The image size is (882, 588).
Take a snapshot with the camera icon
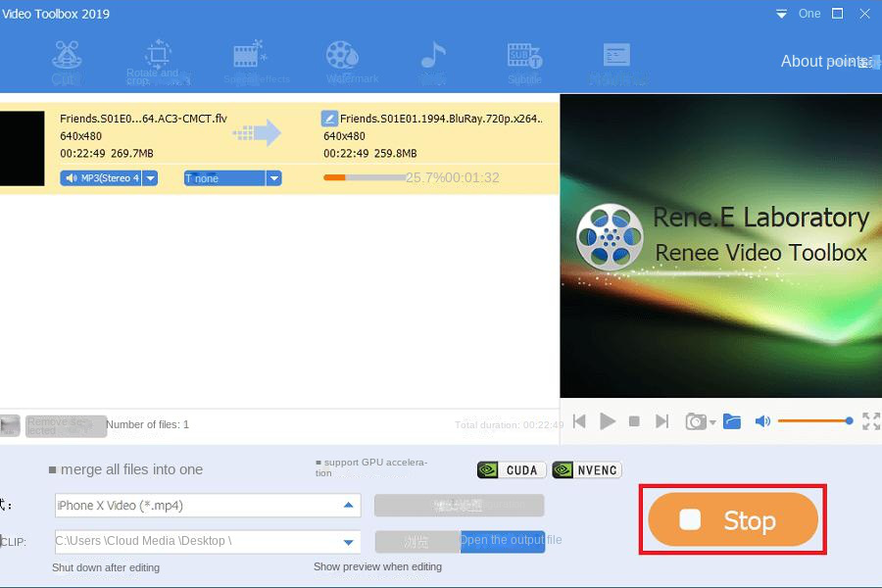click(696, 421)
